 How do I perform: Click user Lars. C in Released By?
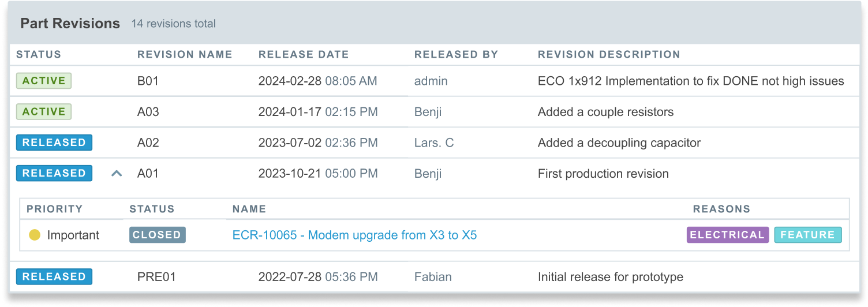[x=434, y=143]
